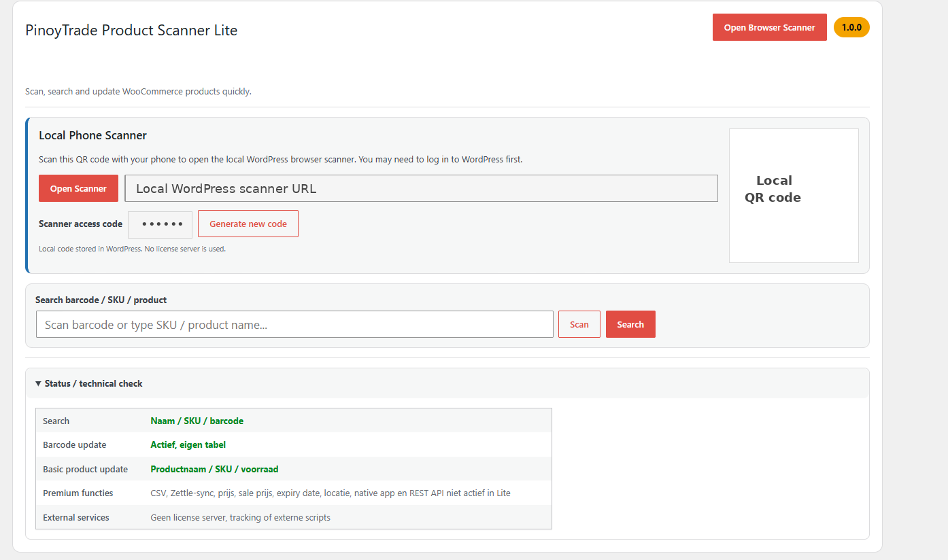Click the 'Geen license server' status text
This screenshot has height=560, width=948.
pos(241,517)
